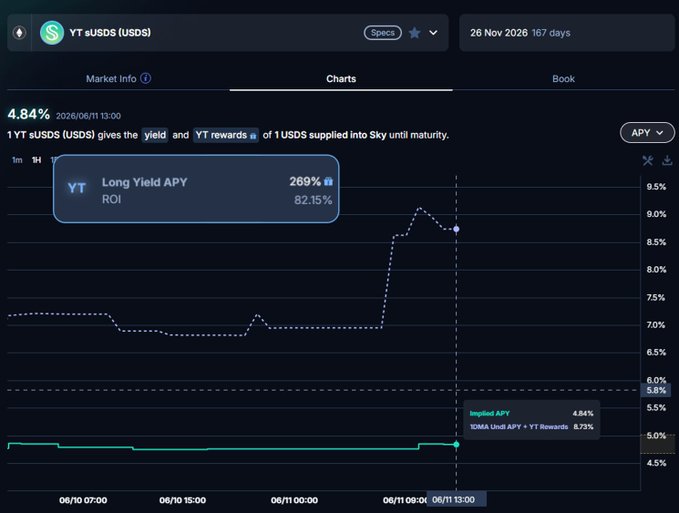Click the 167 days text
Viewport: 679px width, 513px height.
[x=551, y=33]
